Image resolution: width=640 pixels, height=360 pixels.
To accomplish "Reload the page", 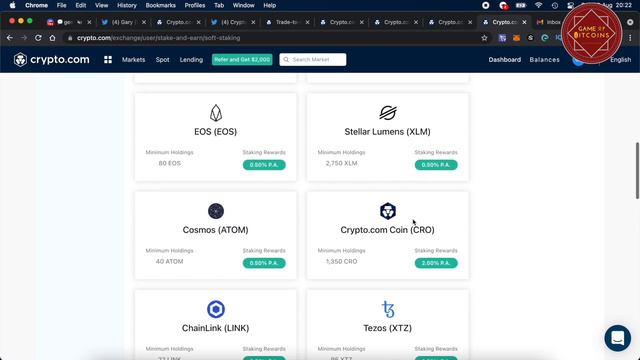I will pos(38,38).
